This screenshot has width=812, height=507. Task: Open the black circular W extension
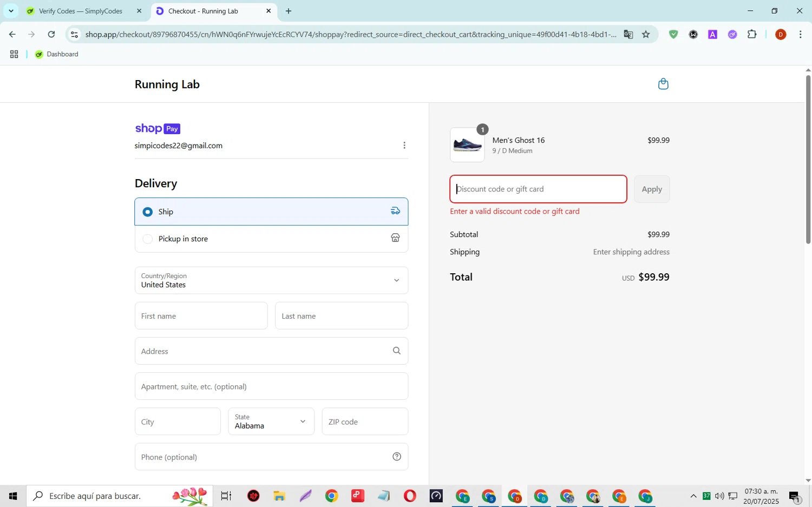693,34
